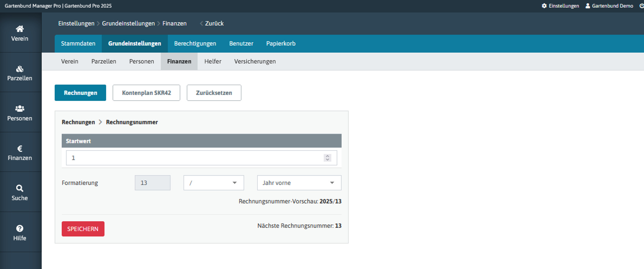The height and width of the screenshot is (269, 644).
Task: Switch to Stammdaten tab
Action: click(x=78, y=44)
